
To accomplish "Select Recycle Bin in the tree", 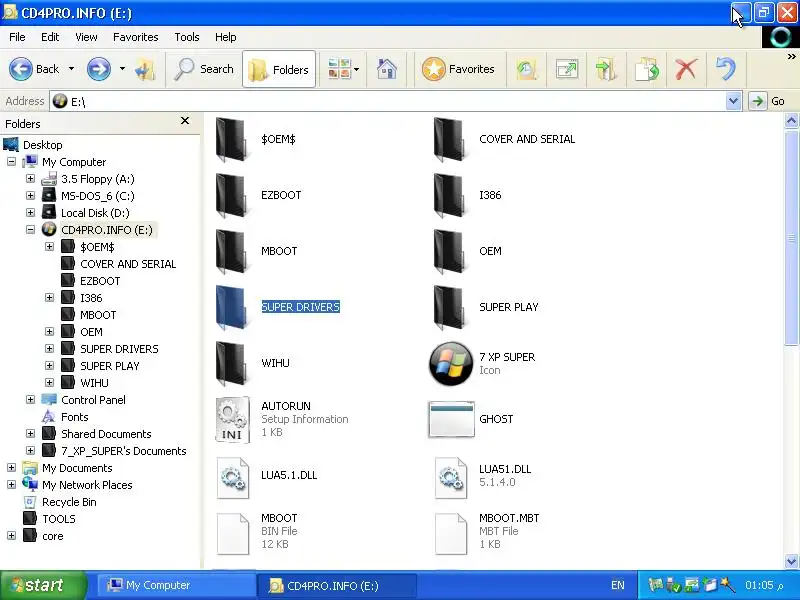I will coord(69,502).
